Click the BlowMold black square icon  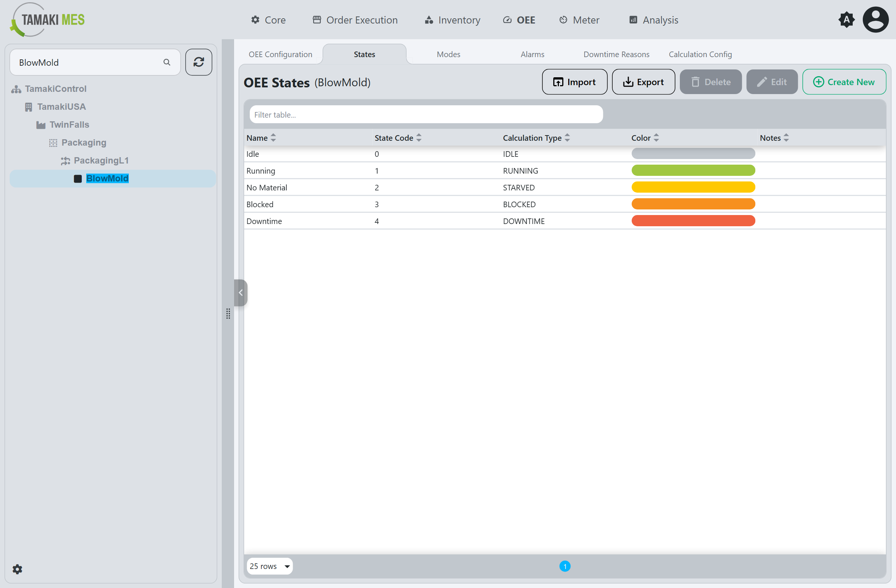pos(78,179)
